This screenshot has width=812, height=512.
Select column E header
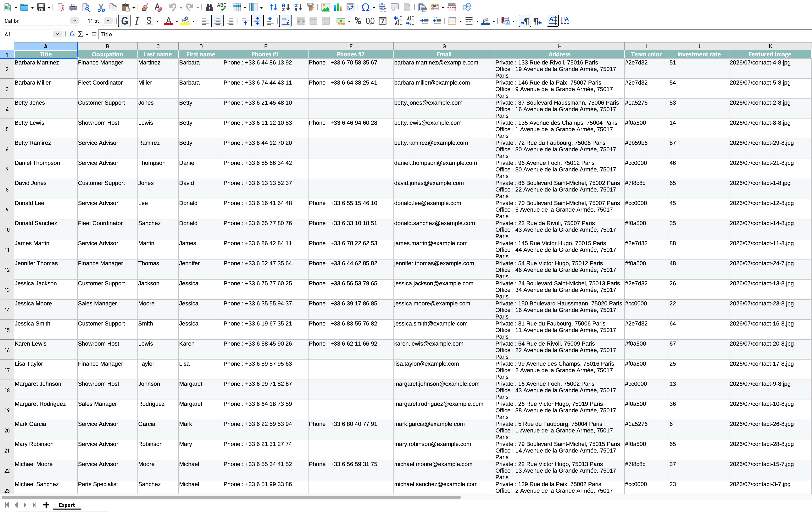265,46
